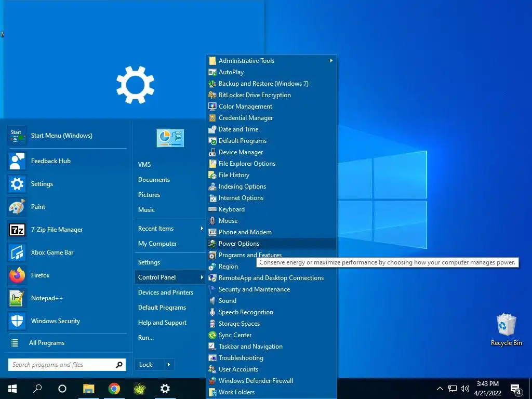Select Power Options in Control Panel menu
This screenshot has height=399, width=532.
[x=271, y=244]
